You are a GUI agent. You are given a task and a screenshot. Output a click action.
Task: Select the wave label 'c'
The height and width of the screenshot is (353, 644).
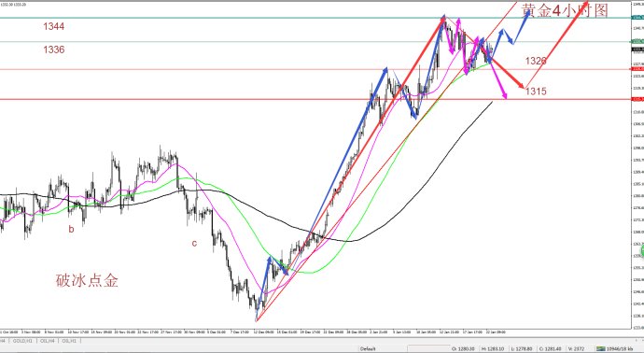pos(194,244)
